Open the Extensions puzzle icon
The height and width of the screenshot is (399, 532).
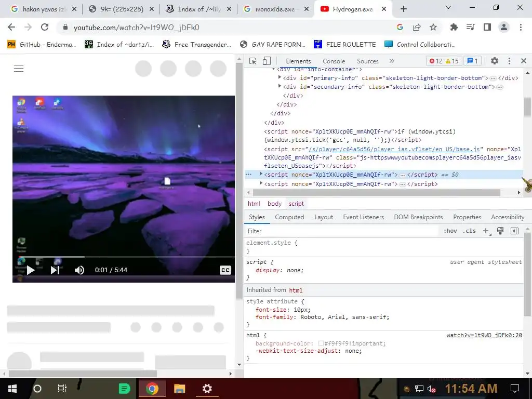coord(454,27)
